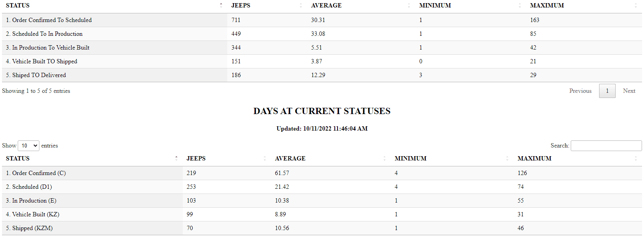This screenshot has height=236, width=644.
Task: Click average value 33.08
Action: [x=318, y=34]
